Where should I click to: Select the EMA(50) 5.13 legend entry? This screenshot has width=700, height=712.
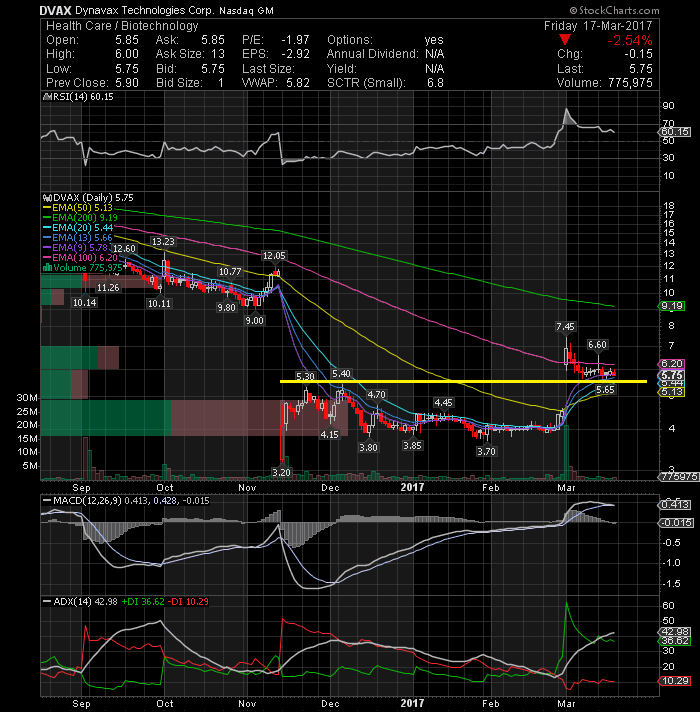tap(78, 208)
